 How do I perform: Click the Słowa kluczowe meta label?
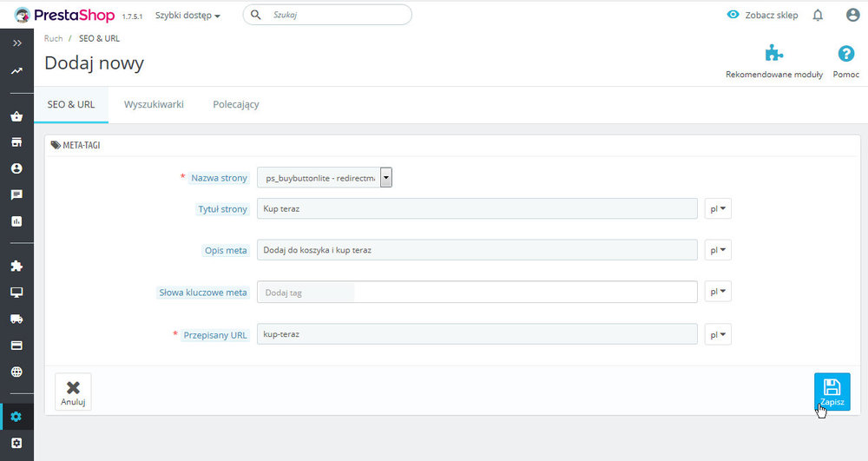203,293
